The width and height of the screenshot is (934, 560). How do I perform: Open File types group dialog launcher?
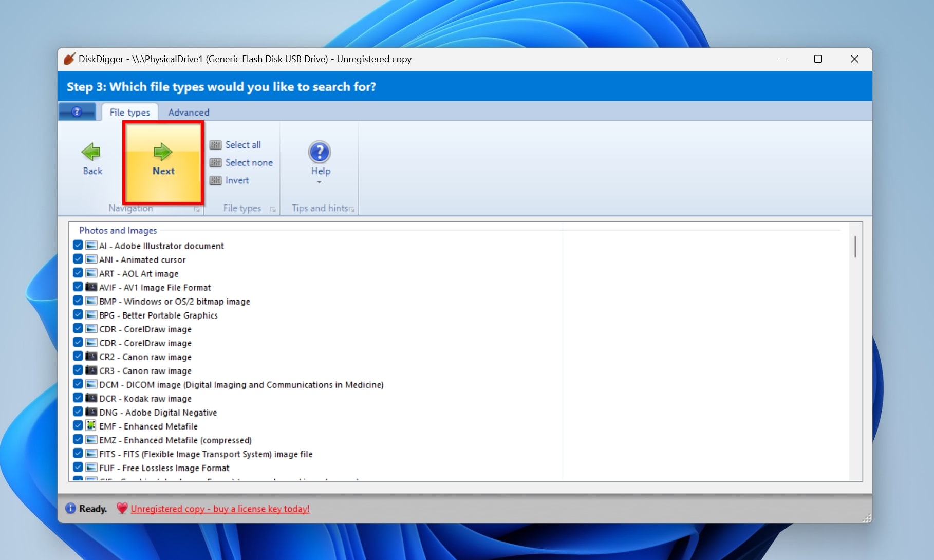coord(273,209)
